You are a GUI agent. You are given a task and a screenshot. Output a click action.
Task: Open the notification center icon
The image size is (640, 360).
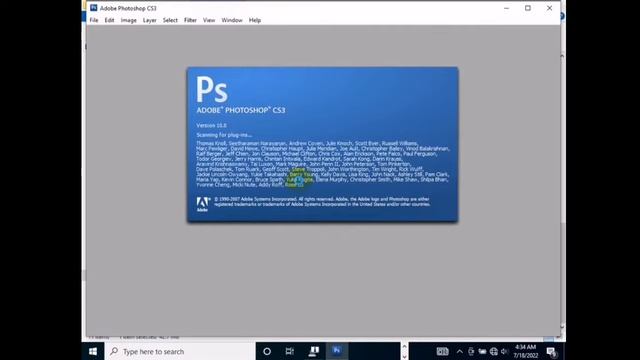coord(551,351)
